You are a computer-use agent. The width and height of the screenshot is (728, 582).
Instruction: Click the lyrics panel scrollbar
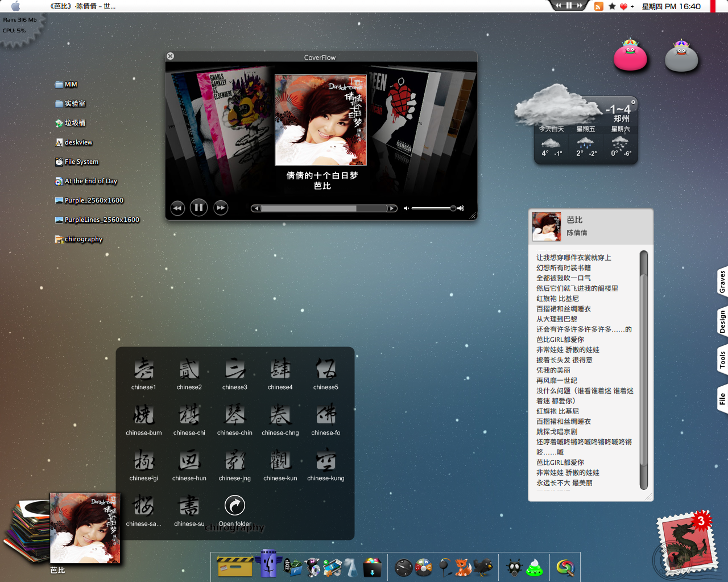click(644, 370)
